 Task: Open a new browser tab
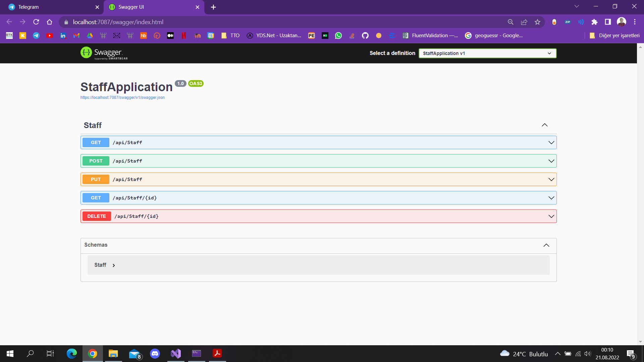click(213, 7)
